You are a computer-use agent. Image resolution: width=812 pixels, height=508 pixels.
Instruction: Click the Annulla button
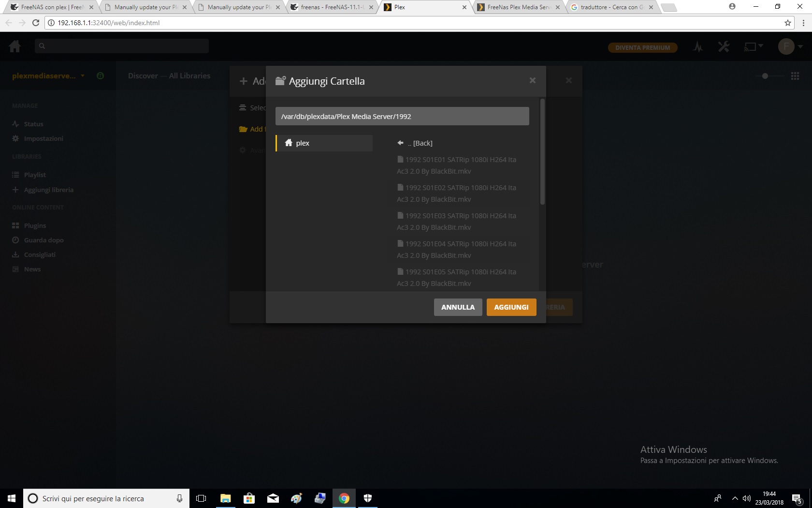point(458,307)
